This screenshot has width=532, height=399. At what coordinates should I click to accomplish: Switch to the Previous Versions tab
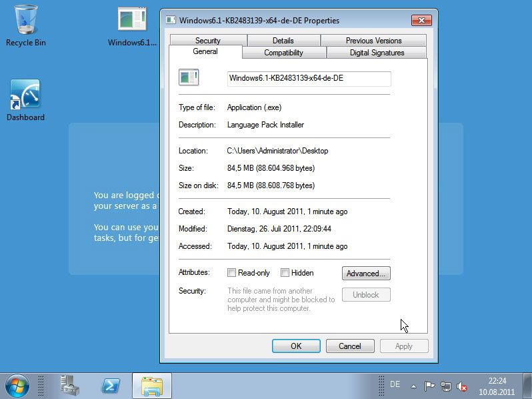373,41
